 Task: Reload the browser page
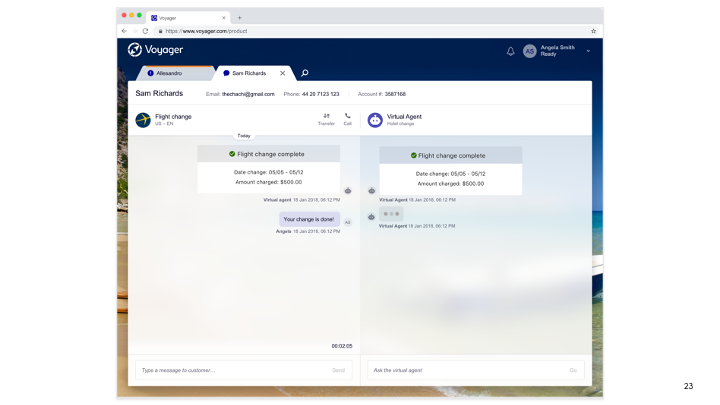pos(145,31)
